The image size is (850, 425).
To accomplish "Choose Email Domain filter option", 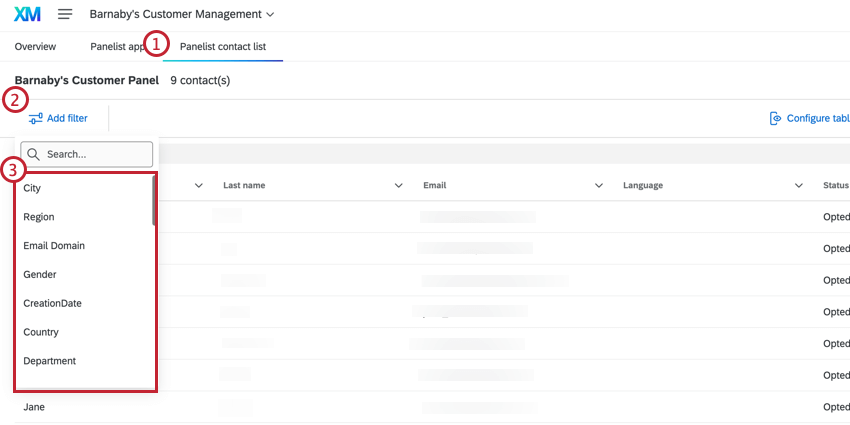I will click(x=83, y=246).
